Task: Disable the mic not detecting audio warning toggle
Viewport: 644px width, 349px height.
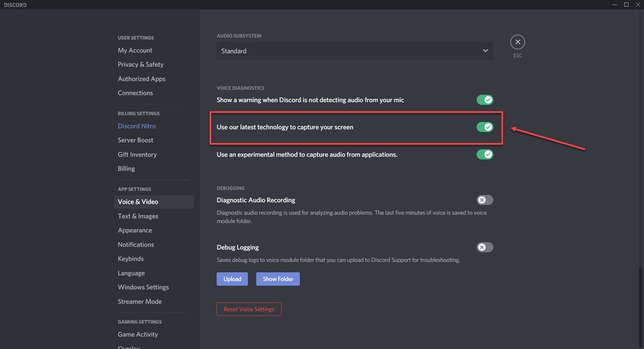Action: click(x=485, y=100)
